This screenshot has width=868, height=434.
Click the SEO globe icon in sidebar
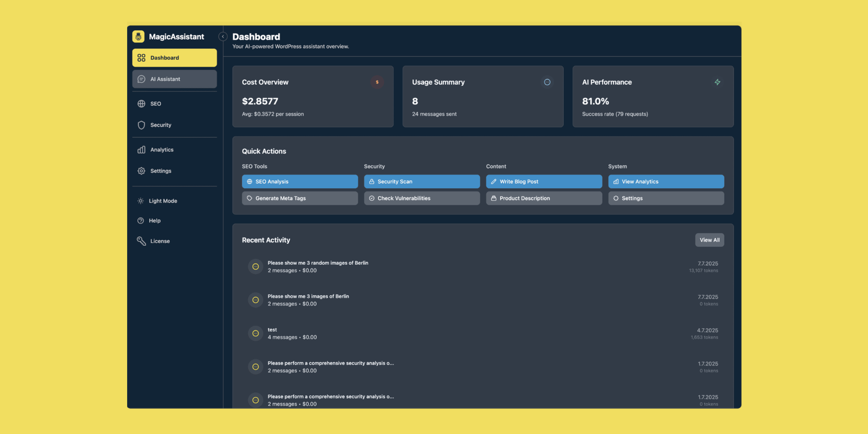click(x=142, y=104)
